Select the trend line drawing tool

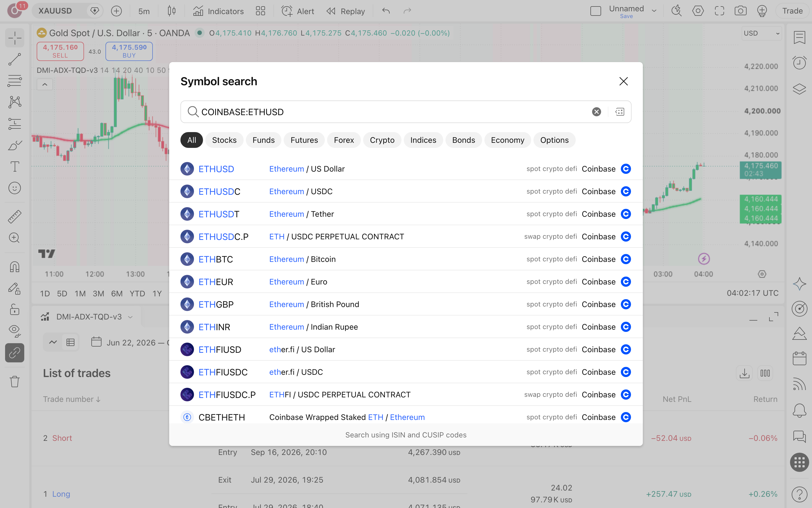(14, 60)
